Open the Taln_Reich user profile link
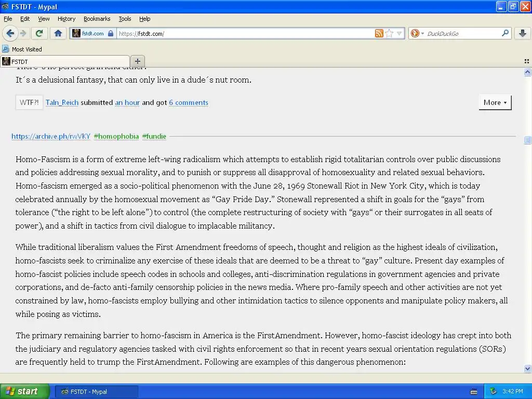This screenshot has width=532, height=399. tap(62, 102)
